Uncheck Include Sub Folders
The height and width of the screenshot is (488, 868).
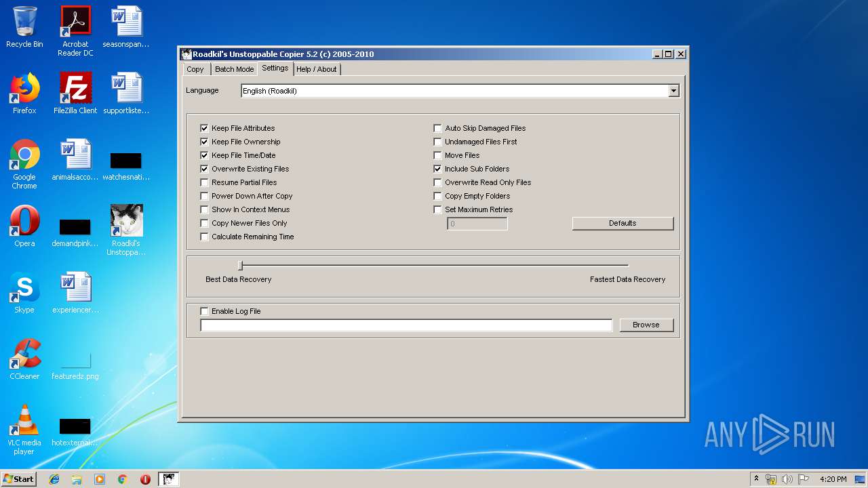437,169
